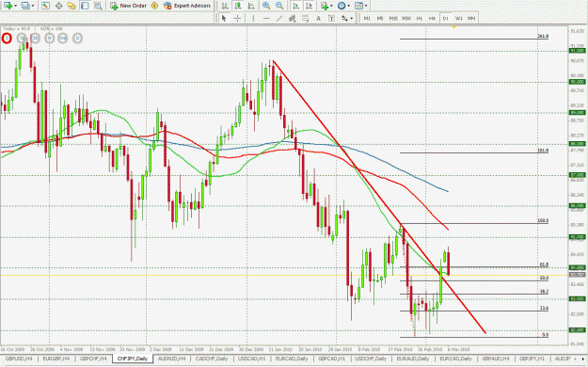This screenshot has height=367, width=588.
Task: Select the Trendline drawing tool
Action: (279, 18)
